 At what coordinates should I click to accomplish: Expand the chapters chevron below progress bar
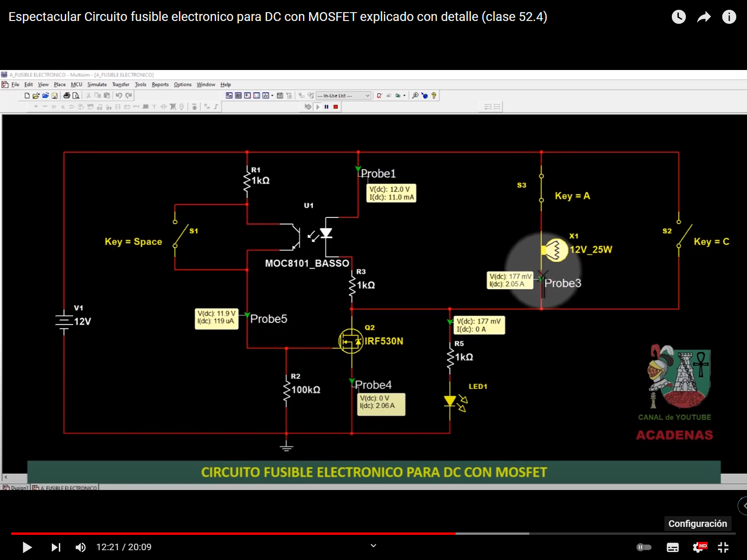[x=373, y=546]
